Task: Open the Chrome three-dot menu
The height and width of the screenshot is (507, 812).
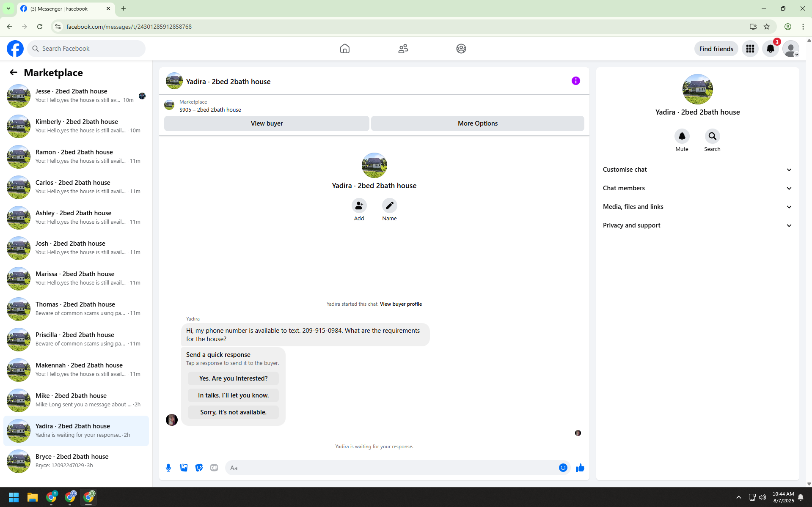Action: pyautogui.click(x=803, y=27)
